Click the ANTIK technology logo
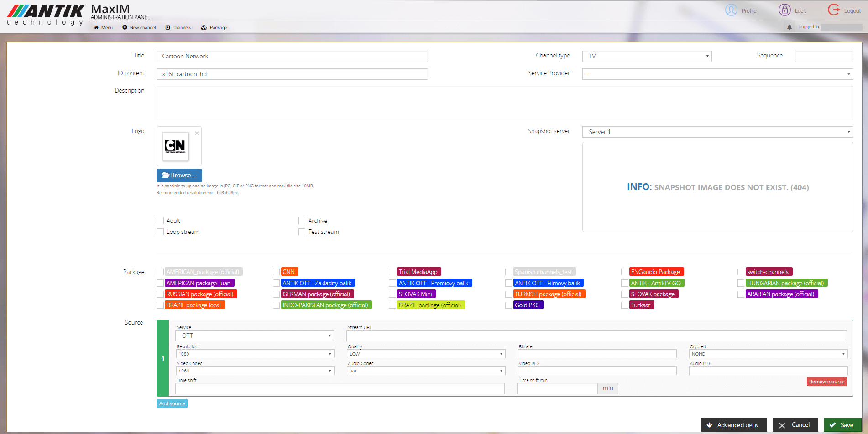The width and height of the screenshot is (868, 434). tap(46, 15)
